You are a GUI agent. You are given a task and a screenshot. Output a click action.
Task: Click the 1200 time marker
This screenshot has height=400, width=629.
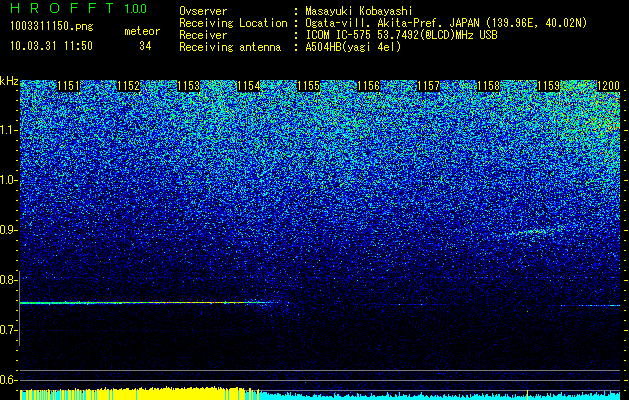coord(609,86)
